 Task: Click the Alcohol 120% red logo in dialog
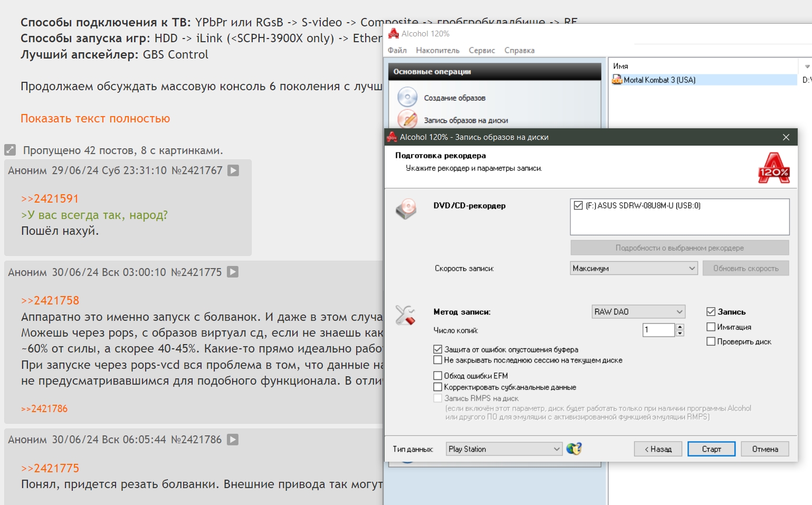pyautogui.click(x=774, y=168)
